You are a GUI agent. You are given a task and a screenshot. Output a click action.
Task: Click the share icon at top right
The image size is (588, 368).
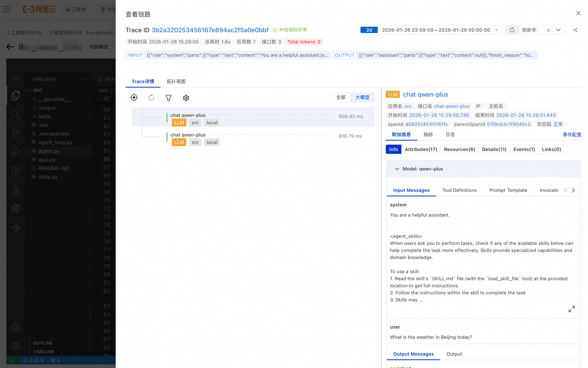575,30
